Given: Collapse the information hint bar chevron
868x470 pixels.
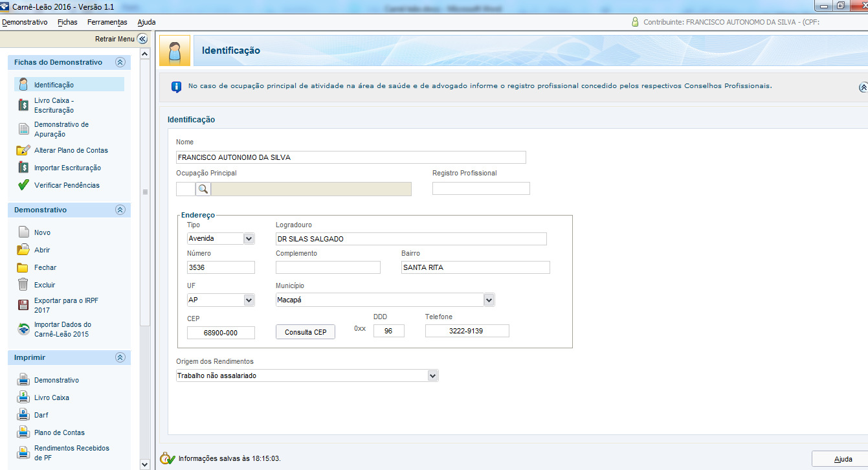Looking at the screenshot, I should pyautogui.click(x=863, y=87).
